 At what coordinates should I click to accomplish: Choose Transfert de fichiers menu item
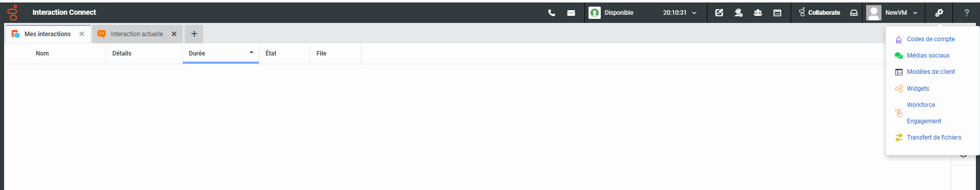934,138
